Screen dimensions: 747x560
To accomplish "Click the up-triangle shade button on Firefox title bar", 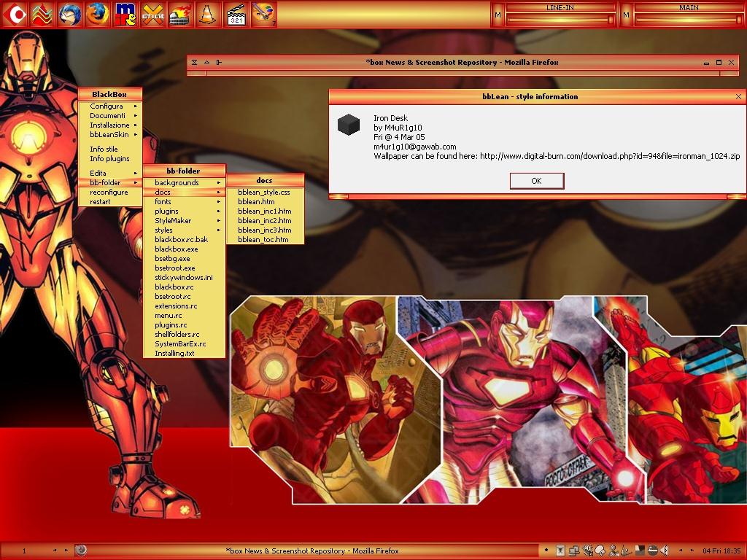I will click(206, 63).
